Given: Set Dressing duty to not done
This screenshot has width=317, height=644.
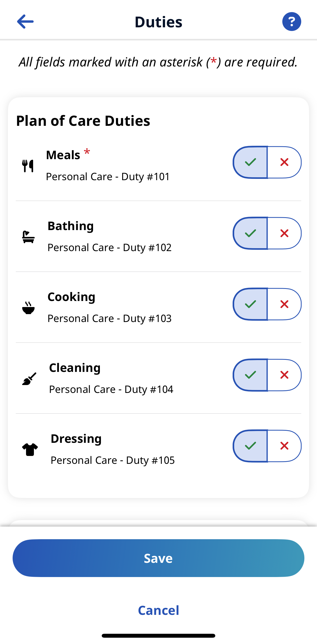Looking at the screenshot, I should click(284, 446).
